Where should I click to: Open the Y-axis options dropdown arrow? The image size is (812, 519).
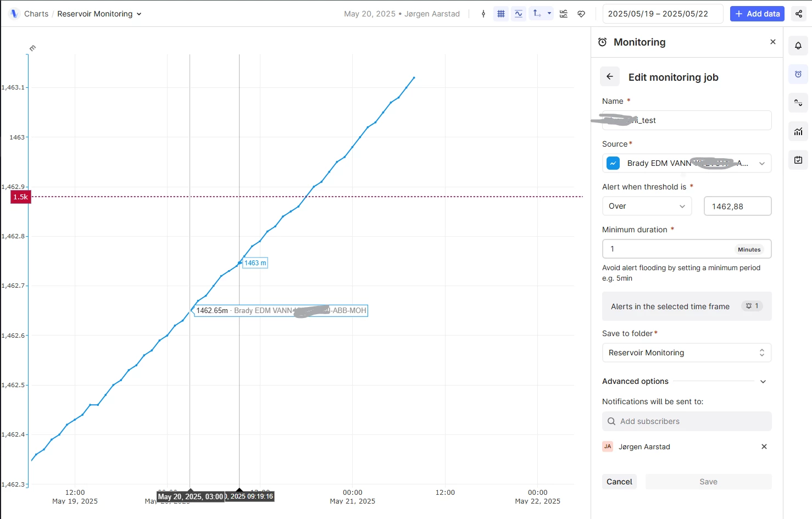click(549, 14)
